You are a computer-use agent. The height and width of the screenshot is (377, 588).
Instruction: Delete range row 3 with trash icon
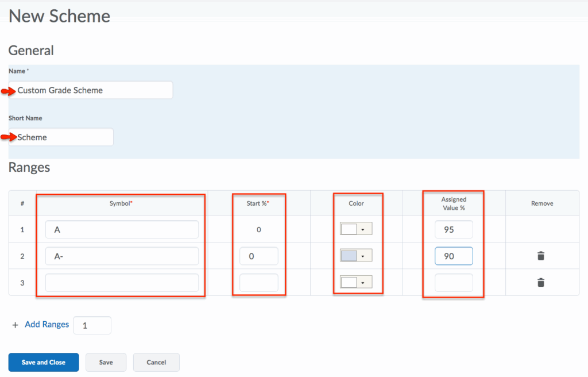click(540, 283)
